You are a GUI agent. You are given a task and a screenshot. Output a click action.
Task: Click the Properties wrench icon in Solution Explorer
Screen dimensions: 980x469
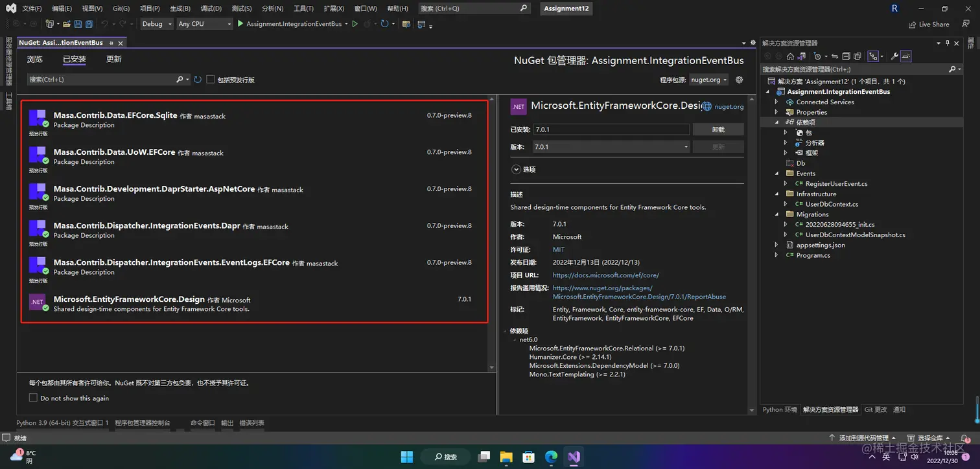coord(894,56)
